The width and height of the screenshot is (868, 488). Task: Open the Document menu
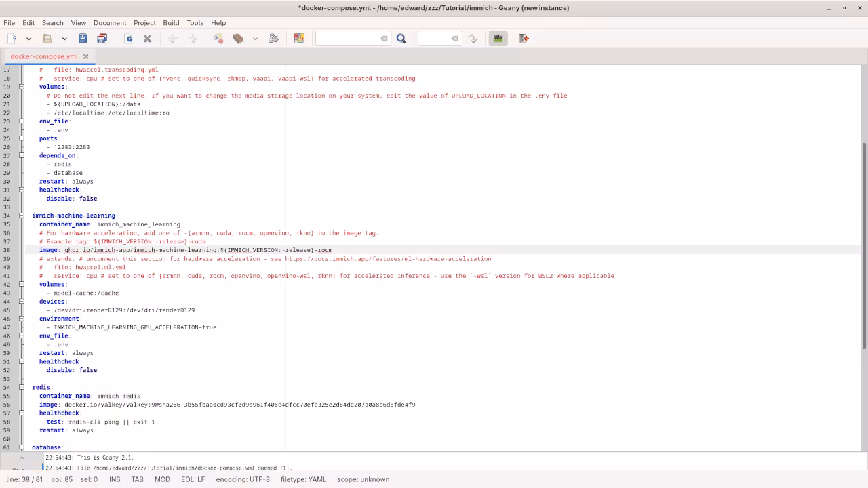point(110,22)
